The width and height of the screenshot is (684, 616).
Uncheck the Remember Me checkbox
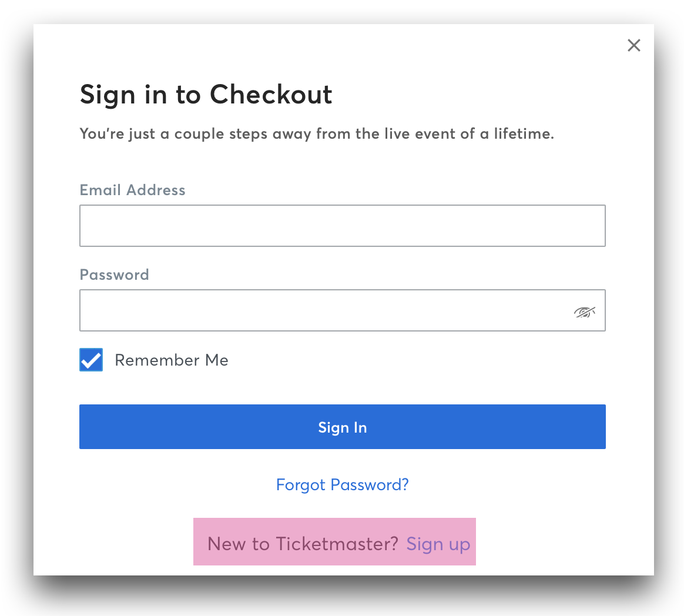[91, 360]
